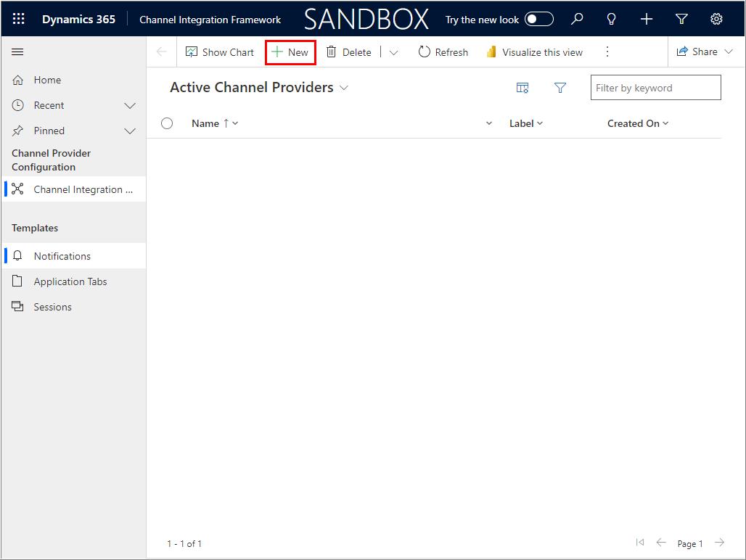Image resolution: width=746 pixels, height=560 pixels.
Task: Open the Dynamics 365 app launcher
Action: (18, 18)
